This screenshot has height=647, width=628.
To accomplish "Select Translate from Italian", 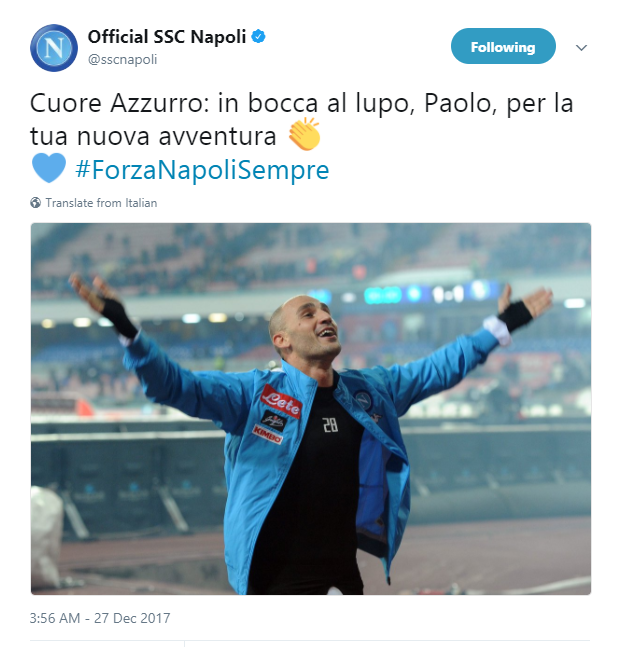I will (101, 203).
